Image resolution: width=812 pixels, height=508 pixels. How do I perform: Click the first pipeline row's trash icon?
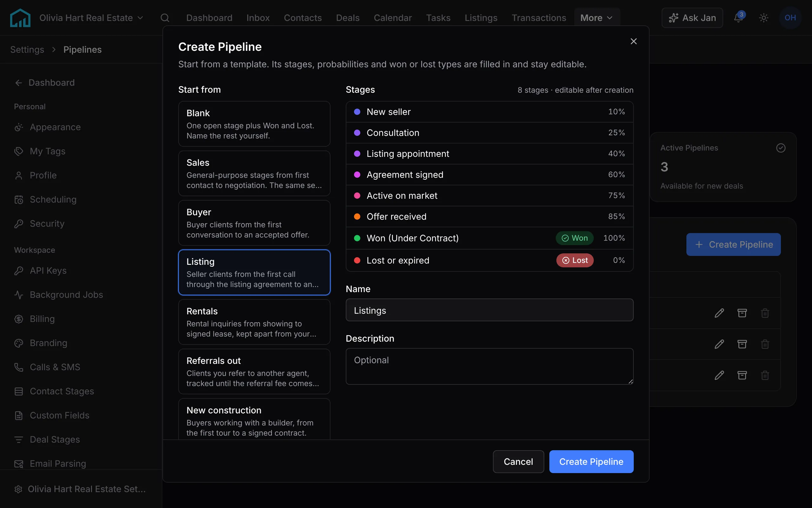click(765, 313)
